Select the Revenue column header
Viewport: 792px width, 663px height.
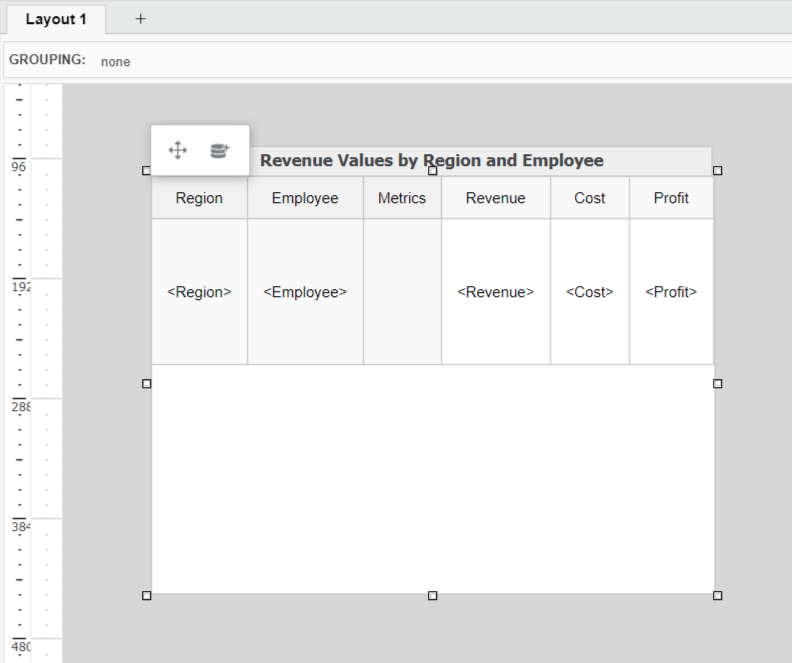point(495,198)
